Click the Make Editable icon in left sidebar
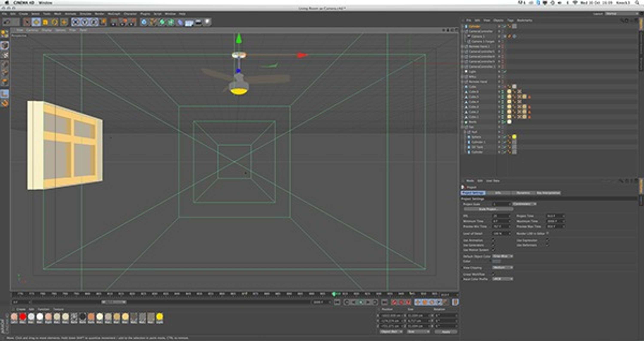This screenshot has height=341, width=644. [x=5, y=34]
